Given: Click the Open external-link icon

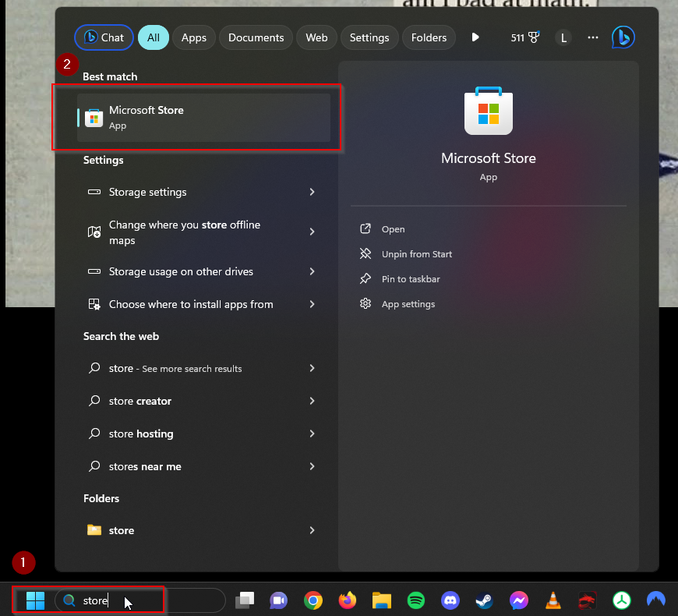Looking at the screenshot, I should [x=365, y=228].
